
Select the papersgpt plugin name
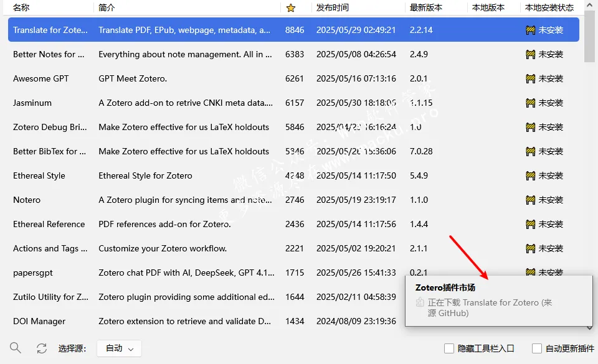[x=33, y=273]
